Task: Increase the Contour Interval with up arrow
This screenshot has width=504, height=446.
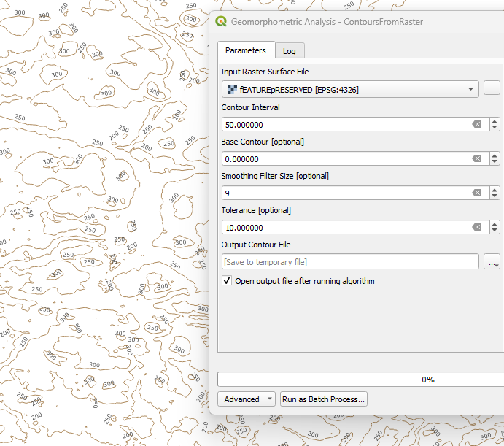Action: tap(495, 121)
